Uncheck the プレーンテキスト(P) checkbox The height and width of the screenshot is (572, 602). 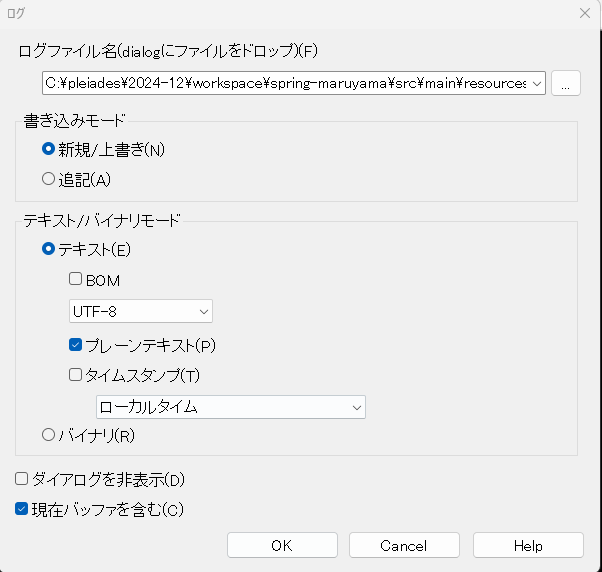coord(76,345)
